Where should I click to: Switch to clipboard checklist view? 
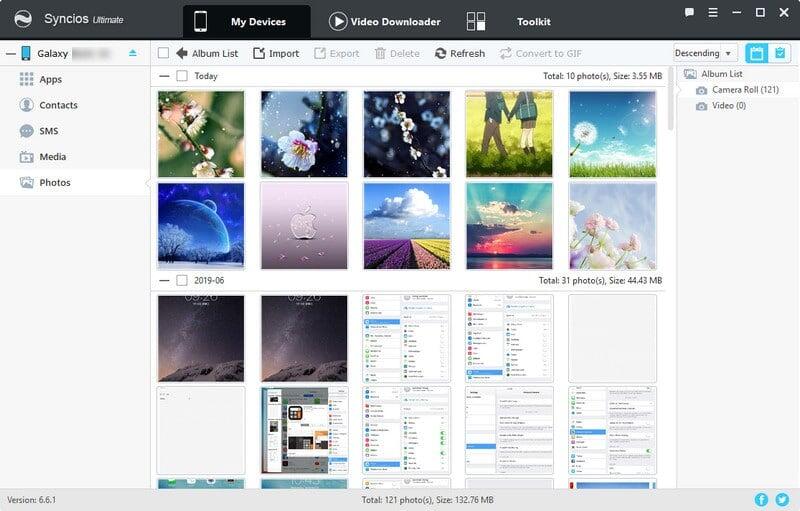(781, 53)
